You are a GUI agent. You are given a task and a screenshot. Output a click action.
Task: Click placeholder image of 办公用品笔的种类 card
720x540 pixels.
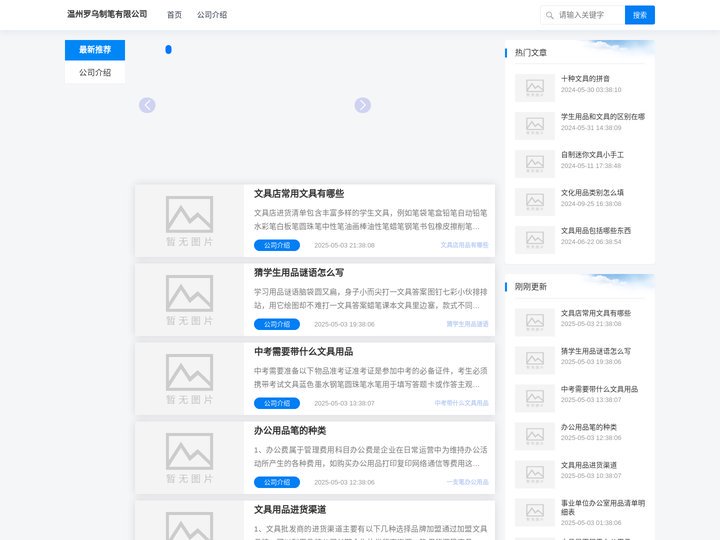[189, 458]
